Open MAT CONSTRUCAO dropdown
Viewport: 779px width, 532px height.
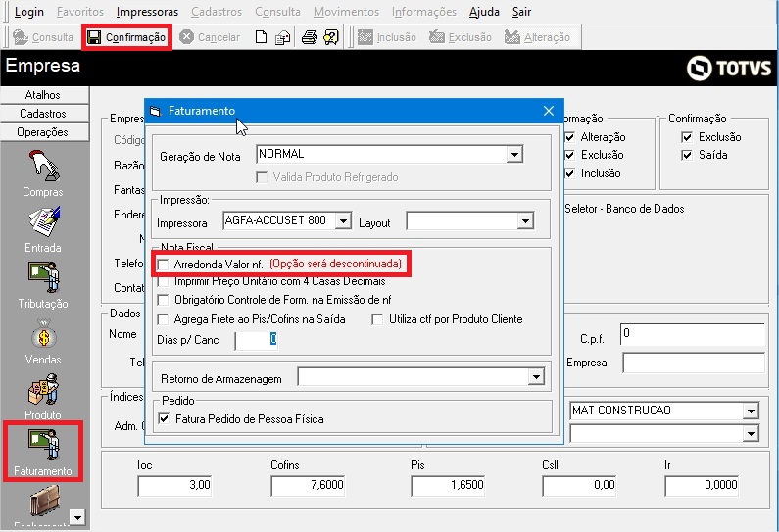coord(751,411)
